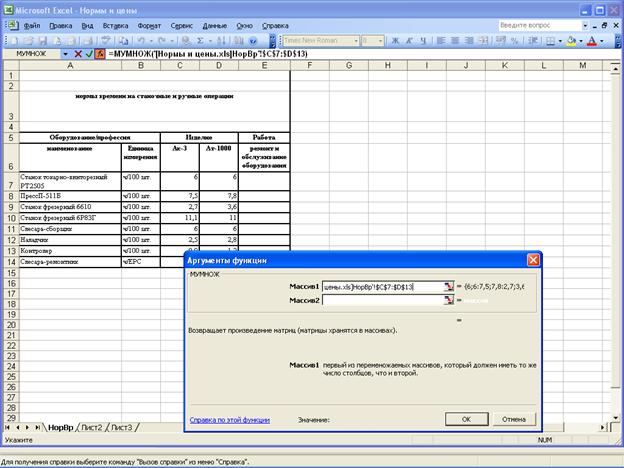This screenshot has width=624, height=468.
Task: Open Font Color dropdown arrow
Action: [x=601, y=41]
